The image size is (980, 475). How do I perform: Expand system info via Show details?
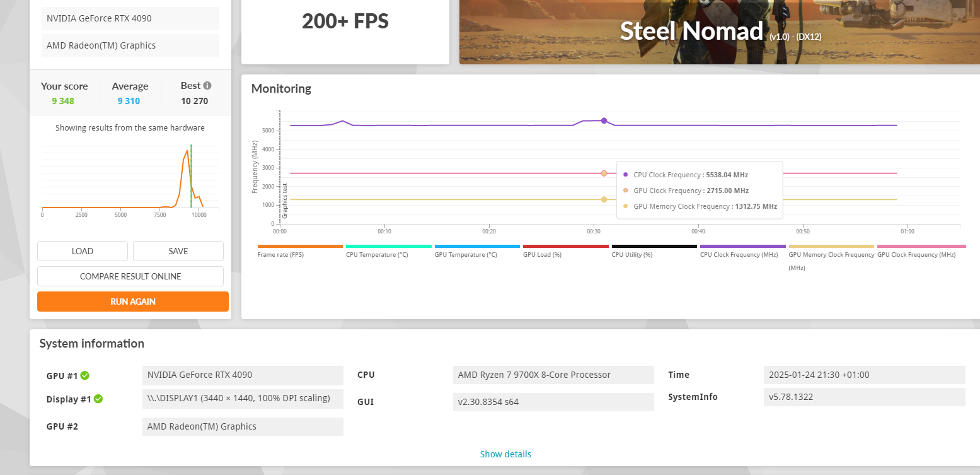tap(505, 454)
